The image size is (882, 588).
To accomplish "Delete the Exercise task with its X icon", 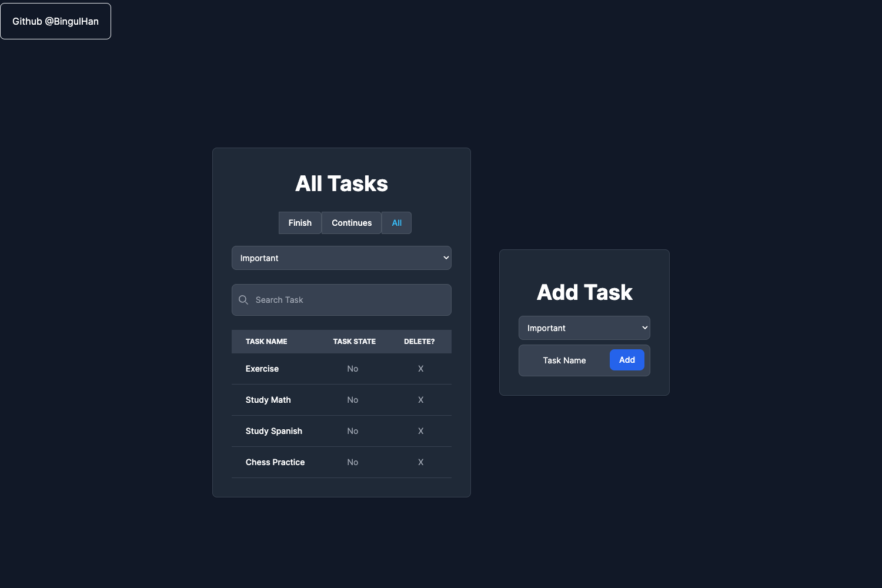I will pos(420,369).
